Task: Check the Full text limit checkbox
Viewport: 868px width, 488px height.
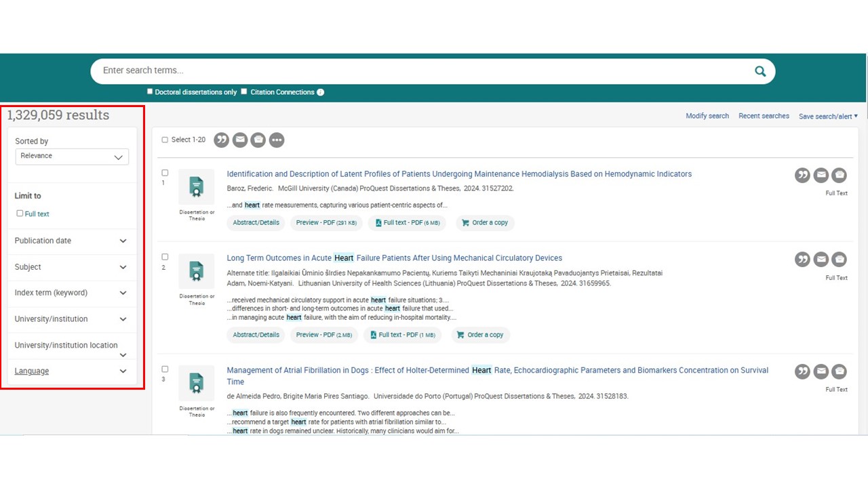Action: tap(20, 213)
